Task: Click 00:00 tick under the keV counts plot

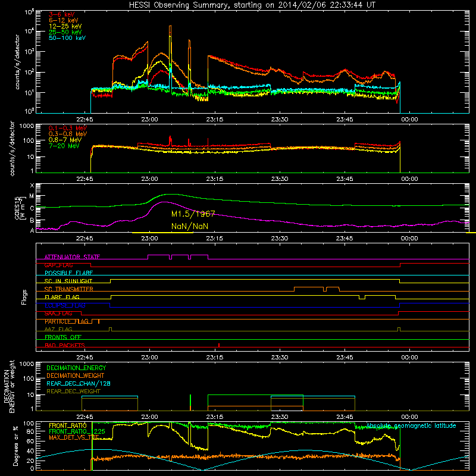Action: click(x=409, y=120)
